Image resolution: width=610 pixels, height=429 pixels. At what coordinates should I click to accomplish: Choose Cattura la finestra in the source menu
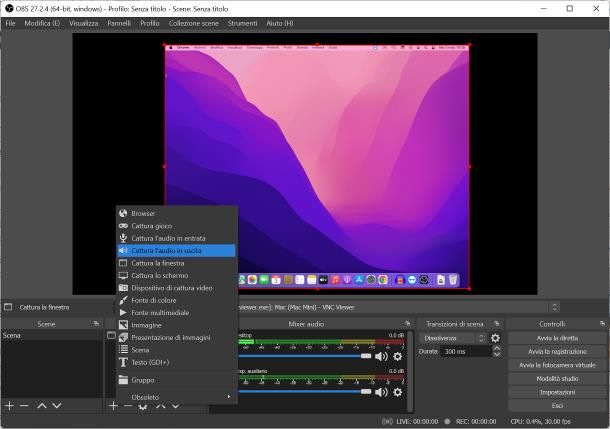pyautogui.click(x=177, y=263)
